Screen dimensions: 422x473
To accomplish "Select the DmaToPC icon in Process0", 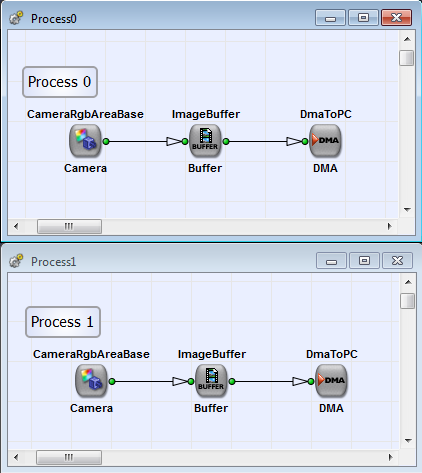I will [x=325, y=141].
